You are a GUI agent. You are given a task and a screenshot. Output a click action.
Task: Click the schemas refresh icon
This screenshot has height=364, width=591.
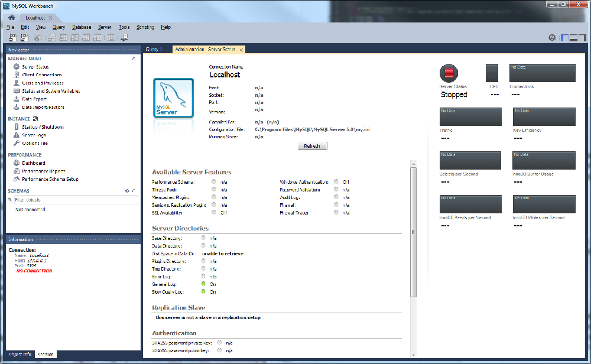tap(127, 191)
